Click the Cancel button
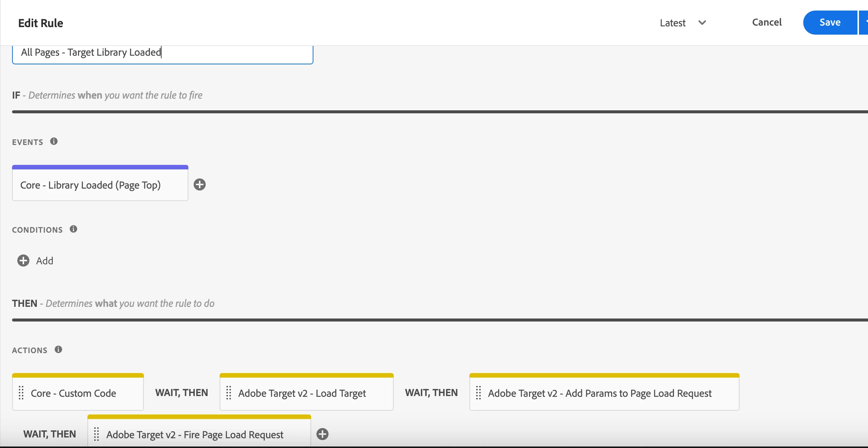868x448 pixels. pos(767,23)
